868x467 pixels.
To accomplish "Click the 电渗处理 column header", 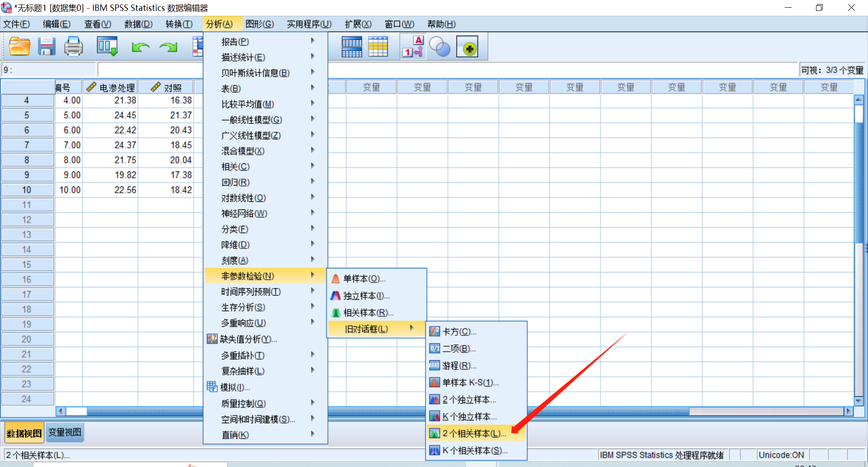I will click(111, 87).
